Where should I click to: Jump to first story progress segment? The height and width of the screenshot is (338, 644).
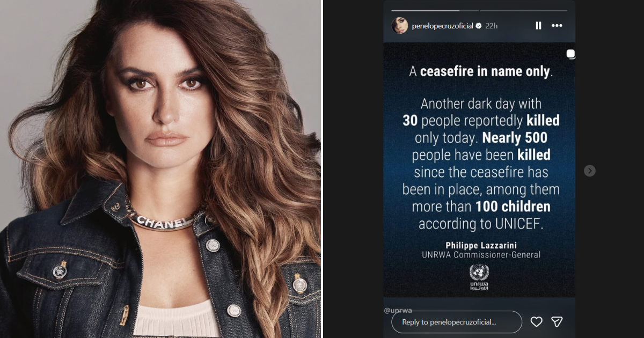click(435, 10)
